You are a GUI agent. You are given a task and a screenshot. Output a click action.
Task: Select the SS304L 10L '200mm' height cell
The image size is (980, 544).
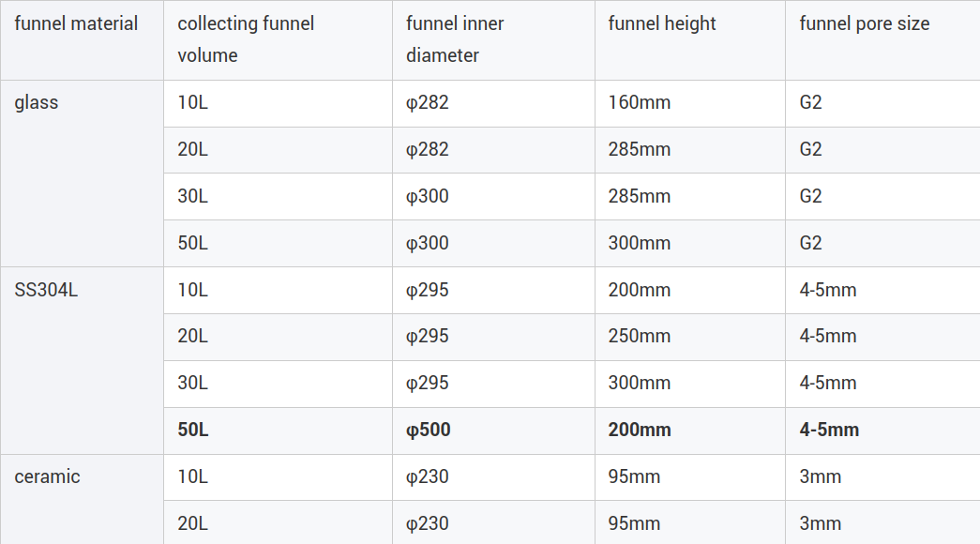[690, 290]
